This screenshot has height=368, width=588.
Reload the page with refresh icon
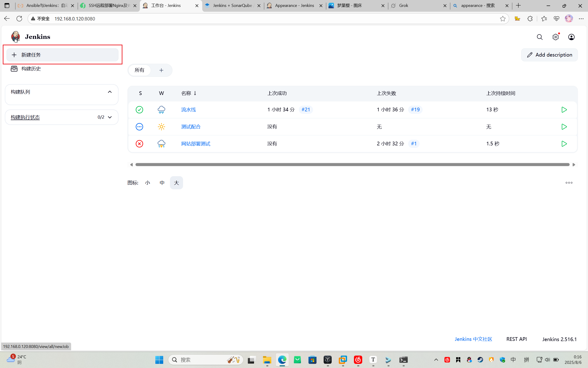[x=19, y=19]
